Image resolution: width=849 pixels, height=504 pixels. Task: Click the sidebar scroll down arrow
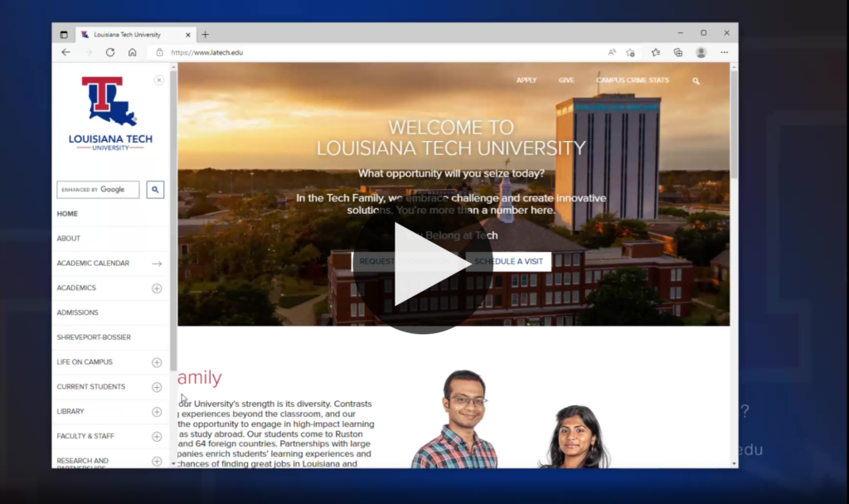(x=173, y=464)
